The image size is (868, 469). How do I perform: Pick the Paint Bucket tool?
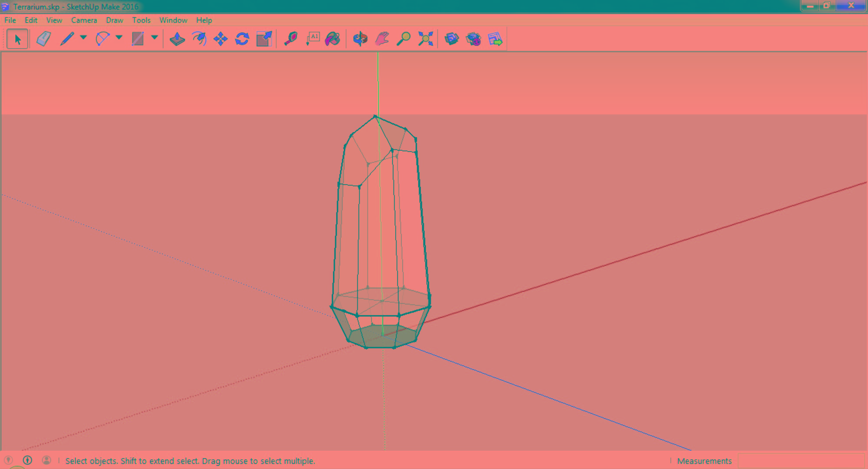click(333, 39)
